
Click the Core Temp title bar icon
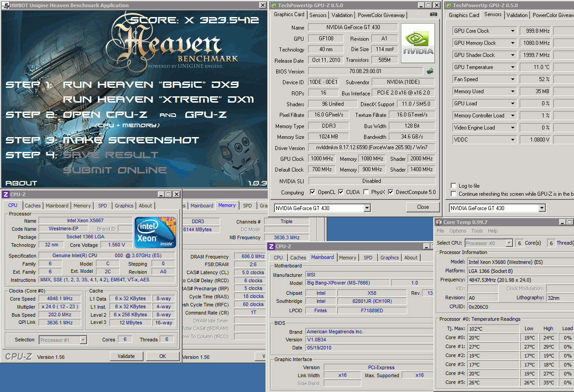point(439,222)
